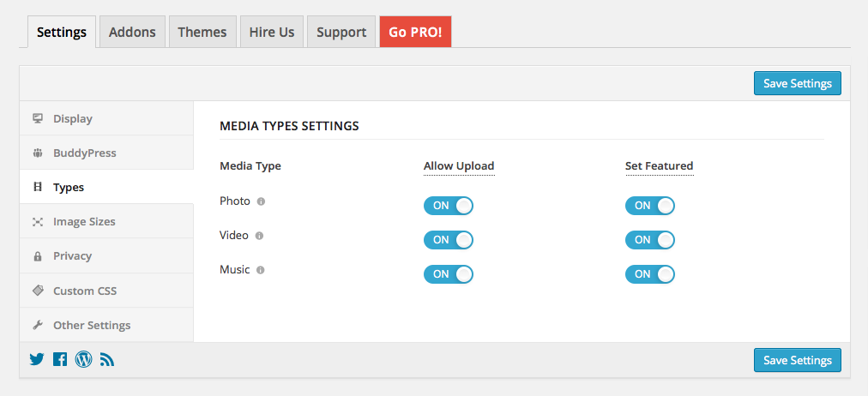The width and height of the screenshot is (868, 396).
Task: Disable Set Featured for Video
Action: (649, 240)
